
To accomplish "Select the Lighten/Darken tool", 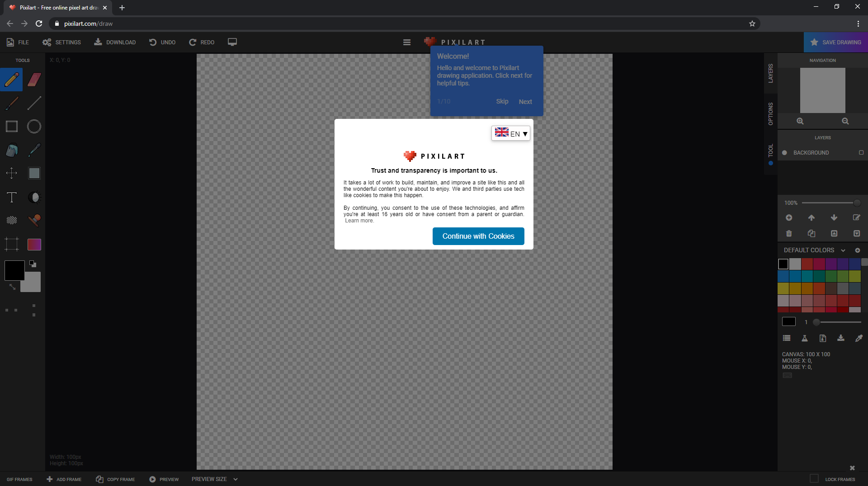I will 34,197.
